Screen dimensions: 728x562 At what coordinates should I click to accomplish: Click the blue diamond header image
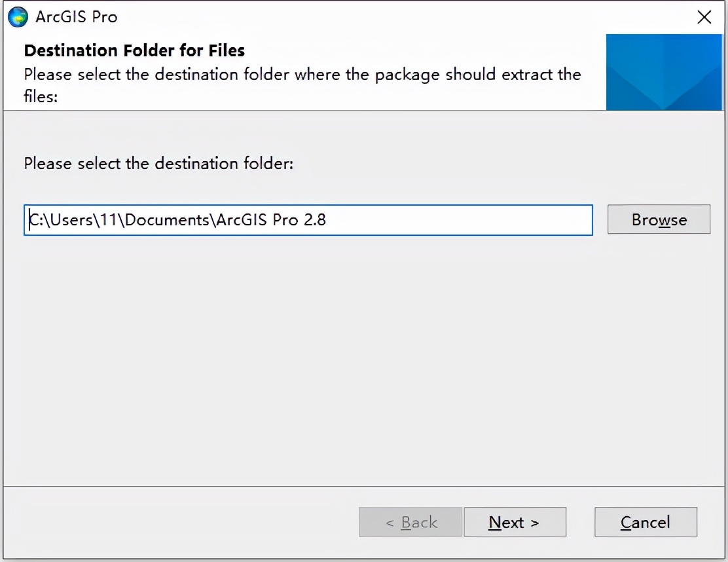(663, 72)
